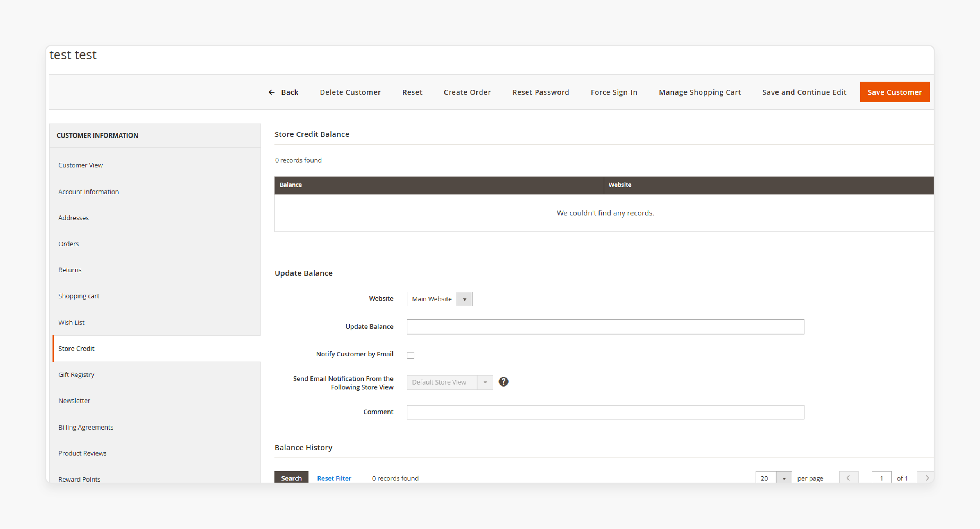980x529 pixels.
Task: Click the Store Credit Balance heading
Action: click(312, 134)
